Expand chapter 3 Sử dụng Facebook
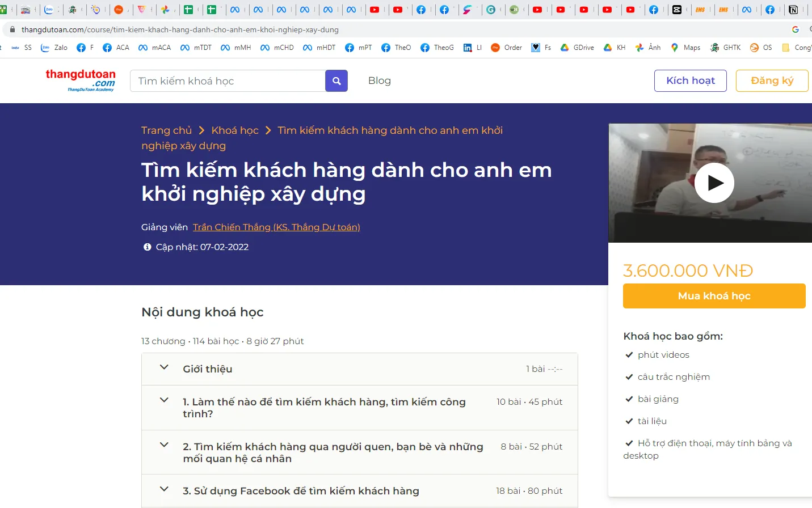 pos(164,489)
